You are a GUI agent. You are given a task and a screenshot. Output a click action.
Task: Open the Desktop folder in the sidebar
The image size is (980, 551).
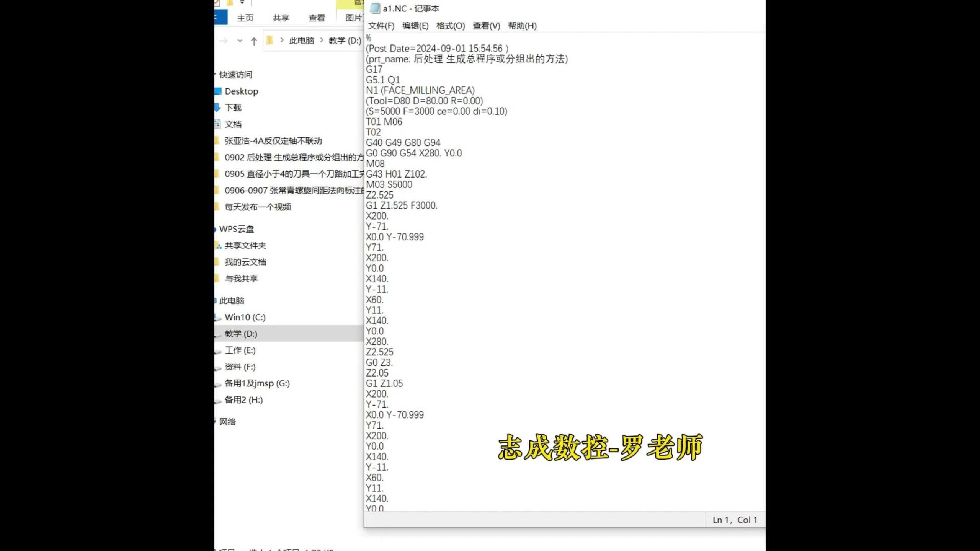coord(242,91)
